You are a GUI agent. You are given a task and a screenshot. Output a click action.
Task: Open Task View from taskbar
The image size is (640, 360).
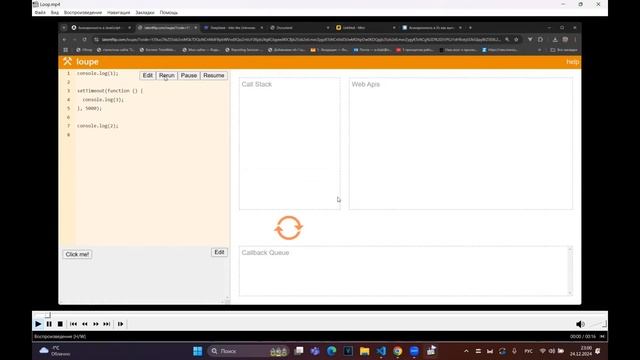coord(299,351)
